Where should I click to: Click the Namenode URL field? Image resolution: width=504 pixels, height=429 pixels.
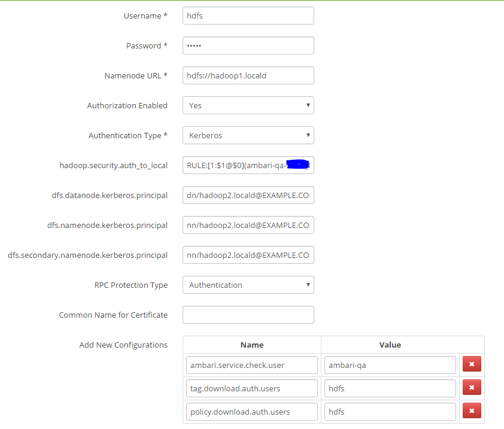click(x=248, y=75)
